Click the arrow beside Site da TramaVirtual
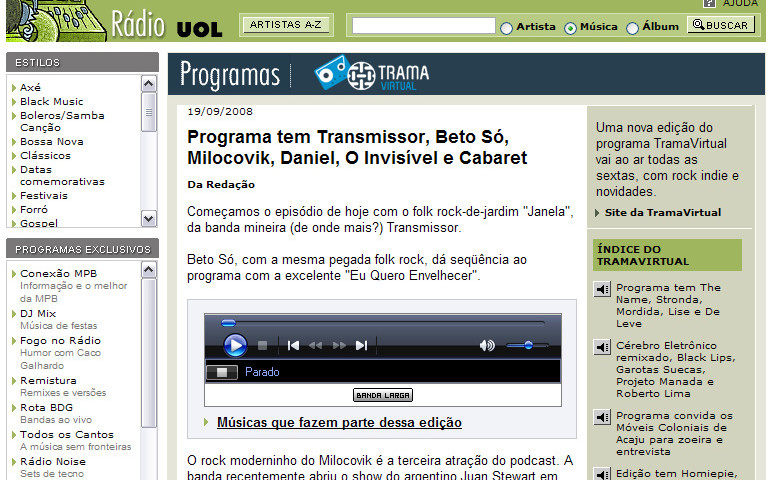 point(597,213)
